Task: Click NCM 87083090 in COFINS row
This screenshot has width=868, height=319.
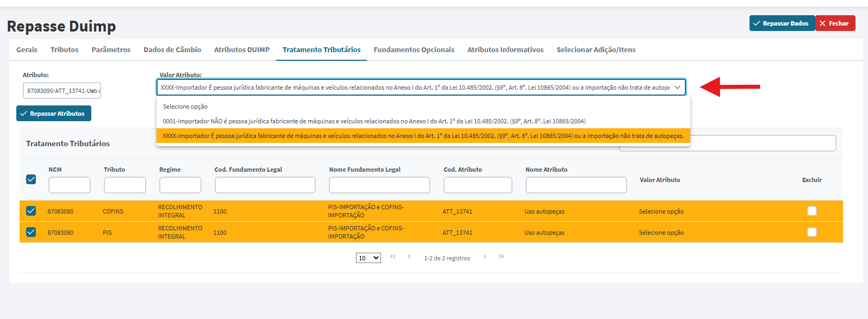Action: (x=60, y=211)
